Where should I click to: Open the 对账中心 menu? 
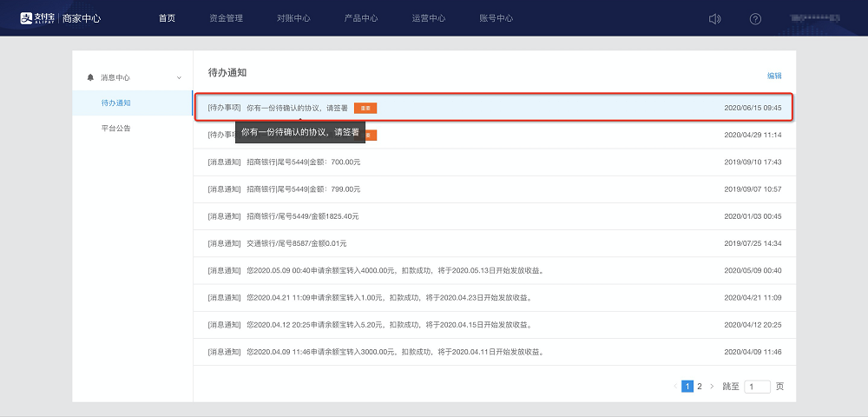click(x=293, y=18)
